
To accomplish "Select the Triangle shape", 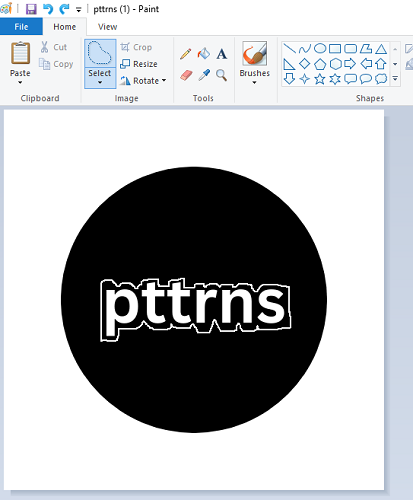I will [x=381, y=49].
